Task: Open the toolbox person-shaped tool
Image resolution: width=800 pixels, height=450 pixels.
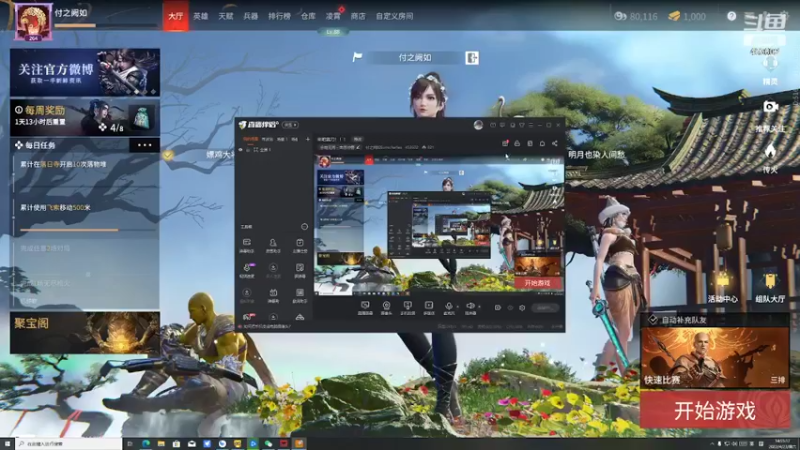Action: (x=273, y=243)
